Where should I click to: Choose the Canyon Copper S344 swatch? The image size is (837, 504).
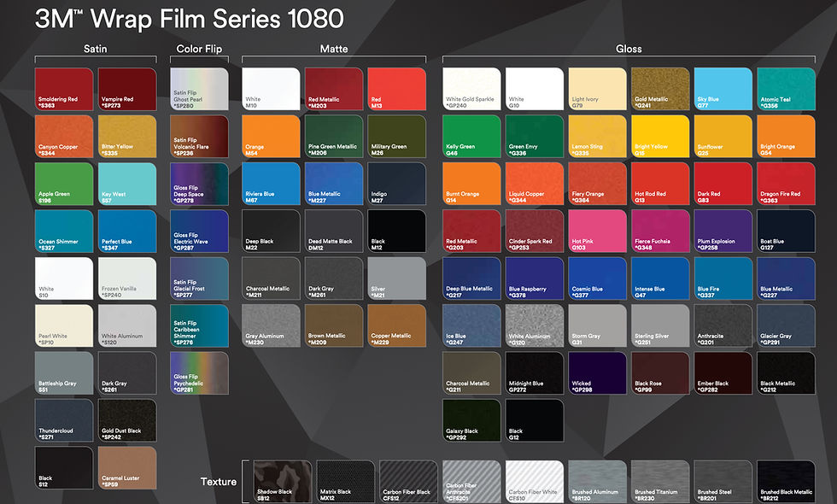pyautogui.click(x=64, y=137)
